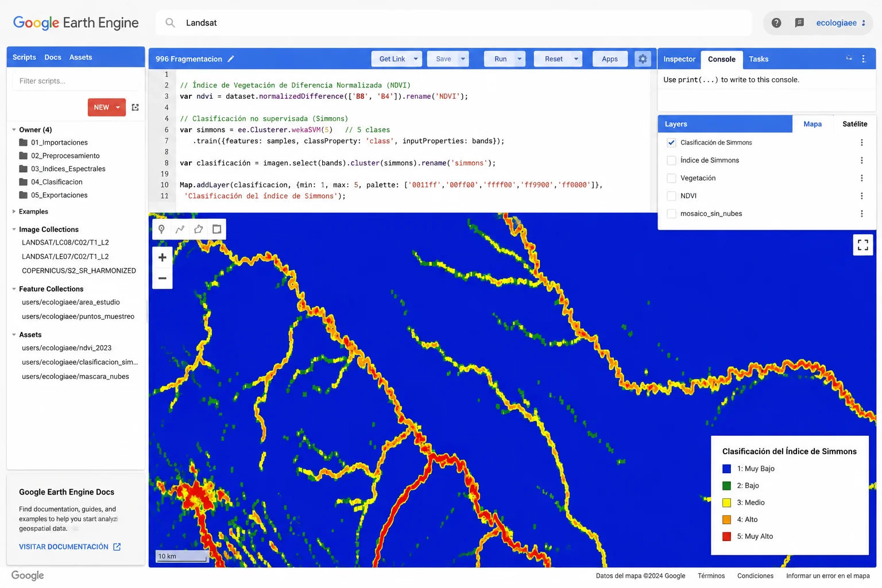882x588 pixels.
Task: Select the draw line map tool
Action: [180, 229]
